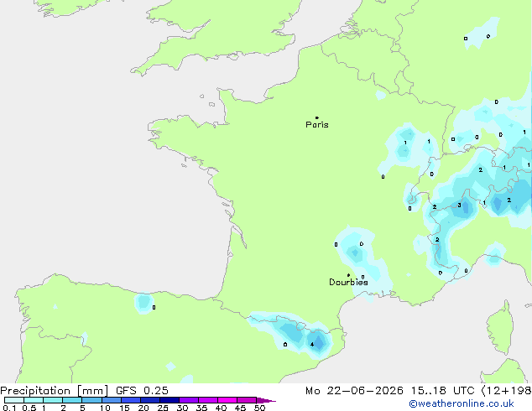Pick the 2–5 mm legend swatch

click(x=72, y=400)
